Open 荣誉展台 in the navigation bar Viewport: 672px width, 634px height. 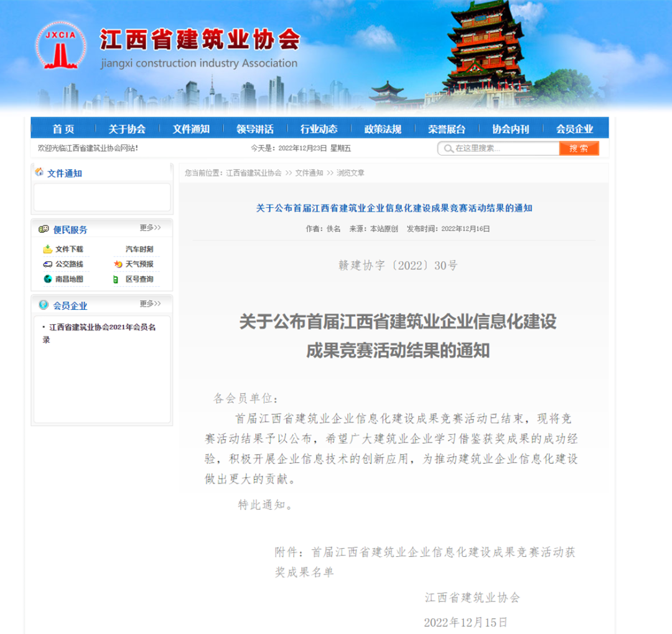point(447,129)
